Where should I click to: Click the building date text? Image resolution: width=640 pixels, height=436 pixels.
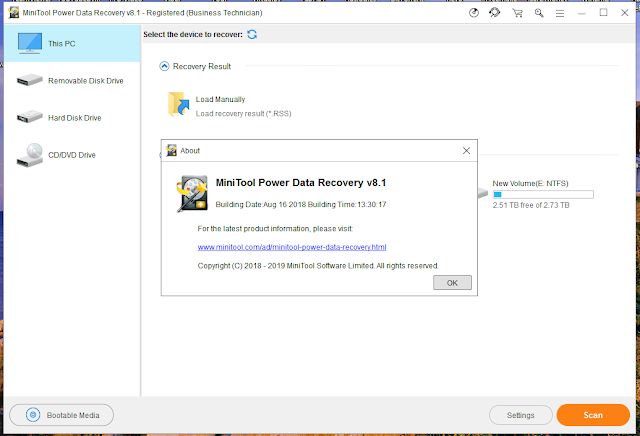tap(301, 204)
